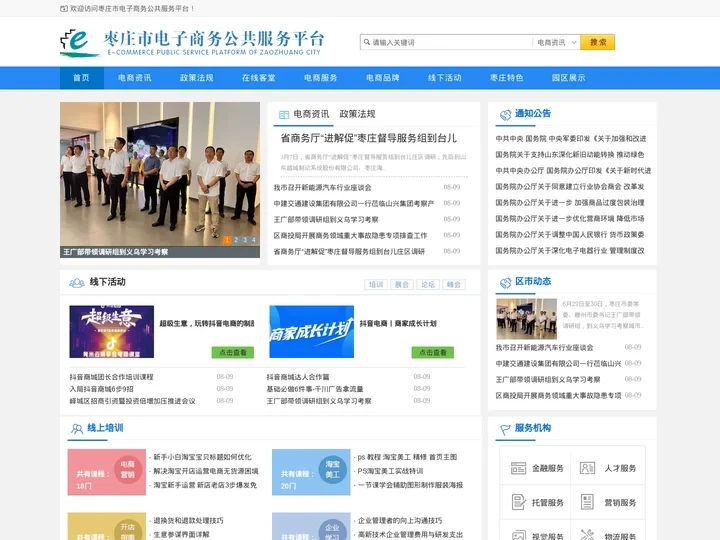This screenshot has height=540, width=720.
Task: Filter offline activities by 培训
Action: 376,285
